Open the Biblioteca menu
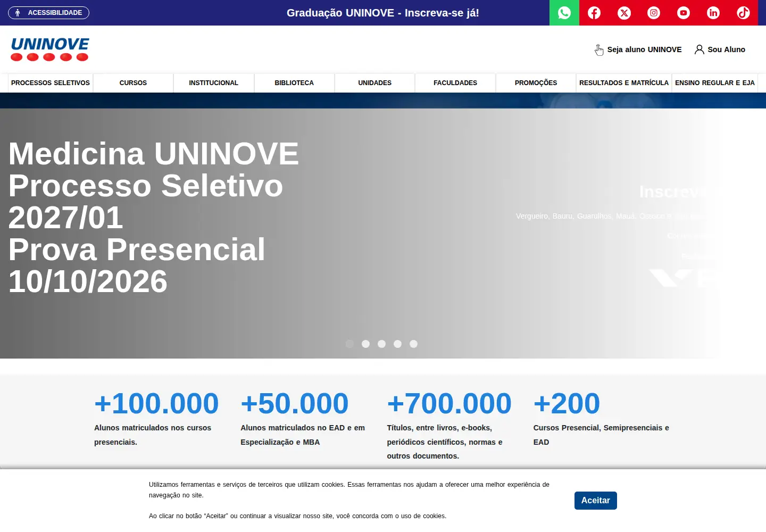The height and width of the screenshot is (532, 766). [x=294, y=83]
